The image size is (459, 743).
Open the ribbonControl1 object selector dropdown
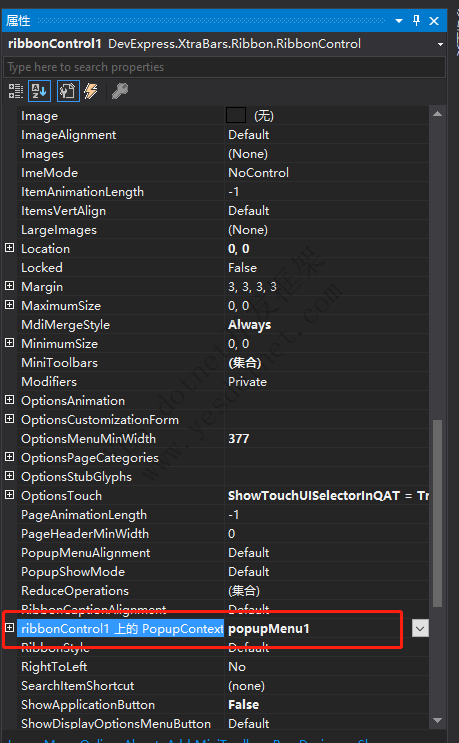(x=441, y=45)
